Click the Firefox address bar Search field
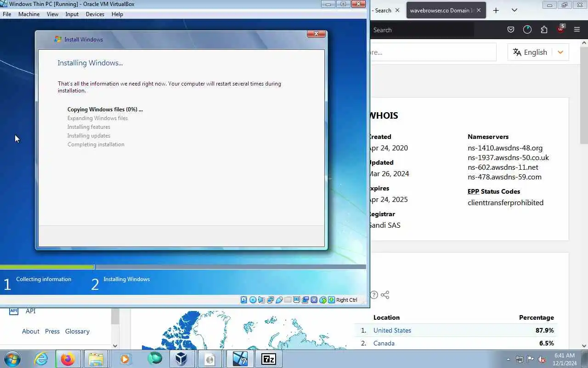 click(422, 30)
